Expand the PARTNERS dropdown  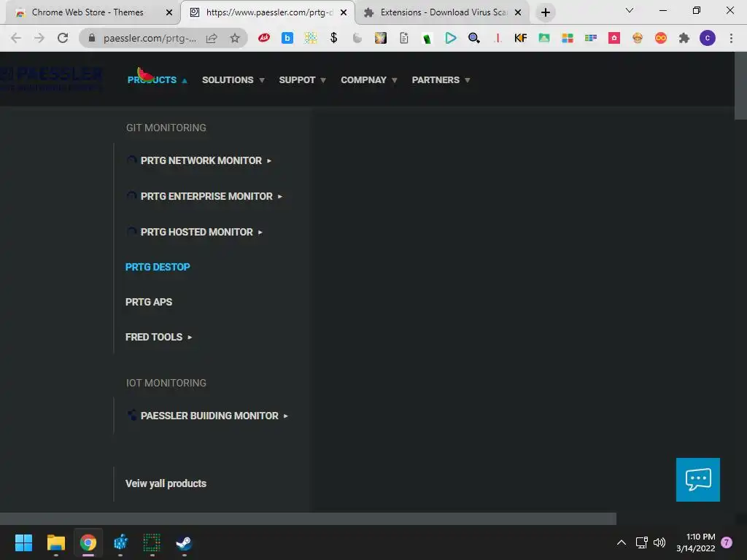441,80
